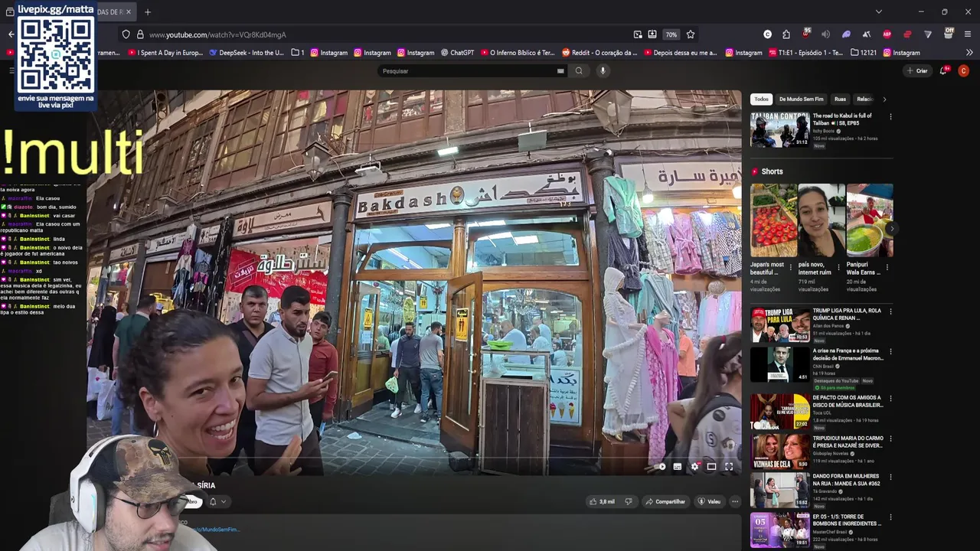Click the site padlock security icon
The width and height of the screenshot is (980, 551).
click(140, 34)
